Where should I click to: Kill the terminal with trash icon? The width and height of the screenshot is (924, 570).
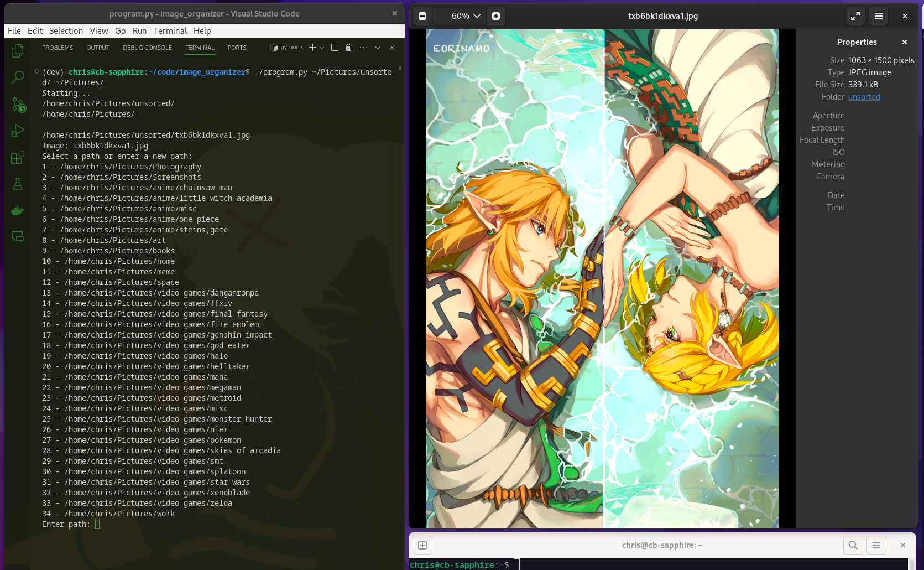(348, 48)
